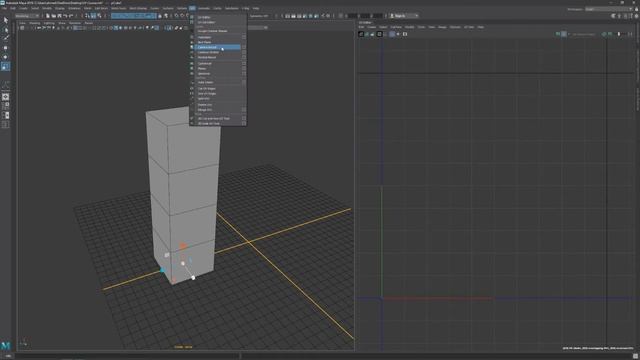This screenshot has width=640, height=360.
Task: Click the Maya logo at bottom left
Action: pos(6,346)
